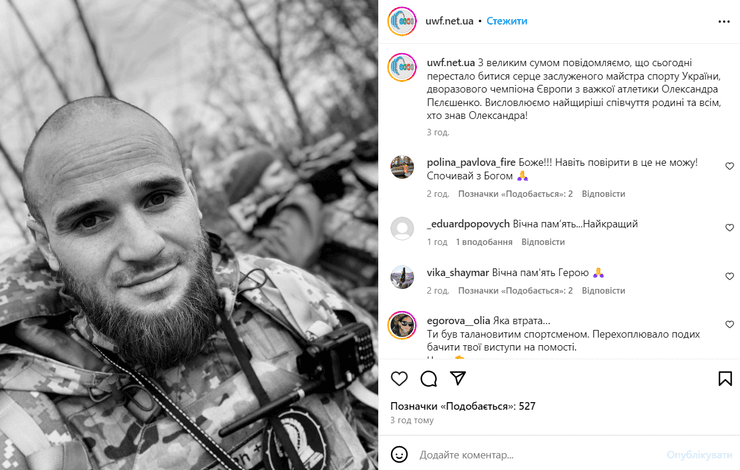Screen dimensions: 740x470
Task: Open uwf.net.ua profile from header username
Action: coord(449,21)
